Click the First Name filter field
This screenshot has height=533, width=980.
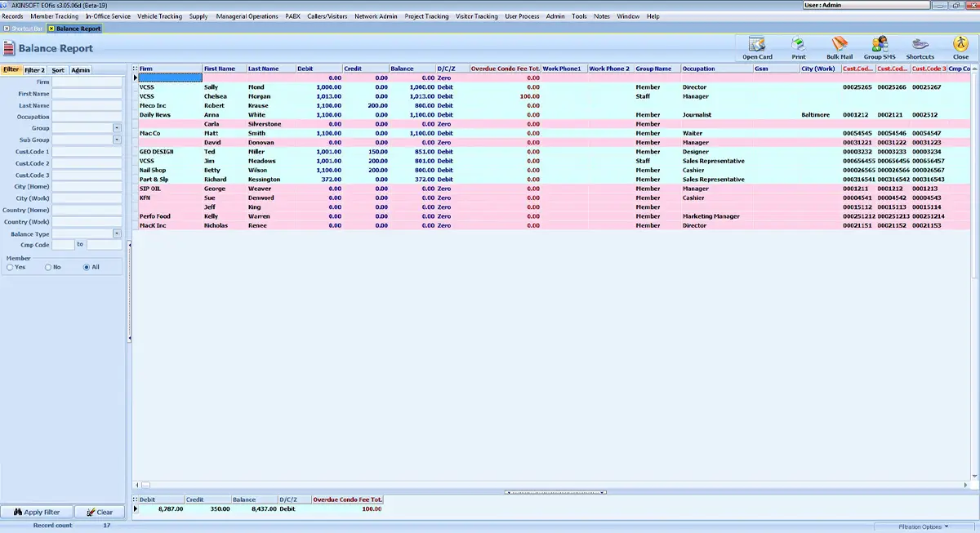click(x=87, y=94)
